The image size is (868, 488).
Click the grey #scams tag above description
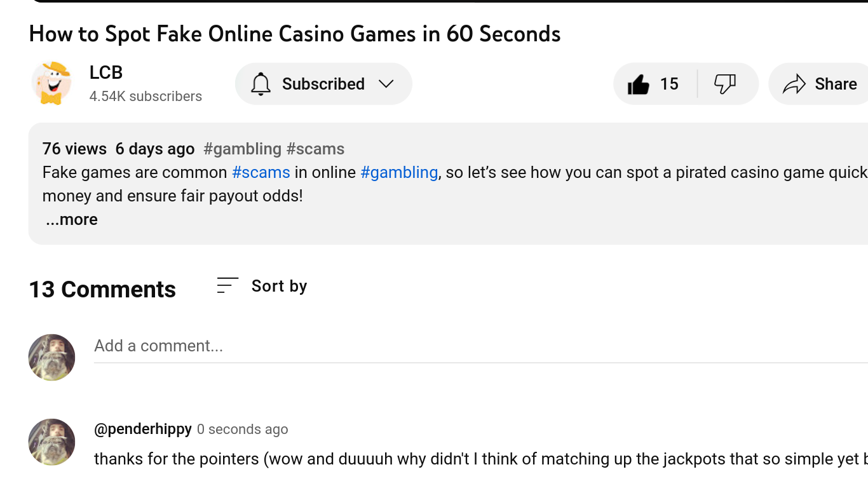point(315,149)
